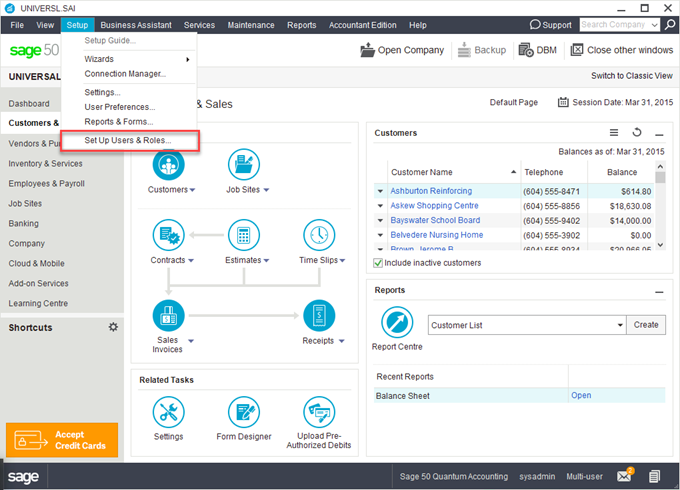
Task: Open Upload Pre-Authorized Debits icon
Action: (x=319, y=412)
